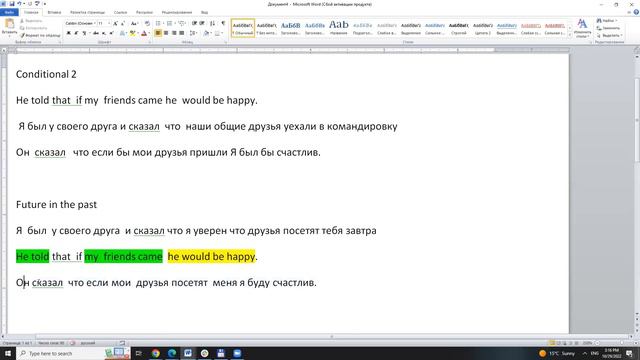Justify the paragraph text

[182, 33]
